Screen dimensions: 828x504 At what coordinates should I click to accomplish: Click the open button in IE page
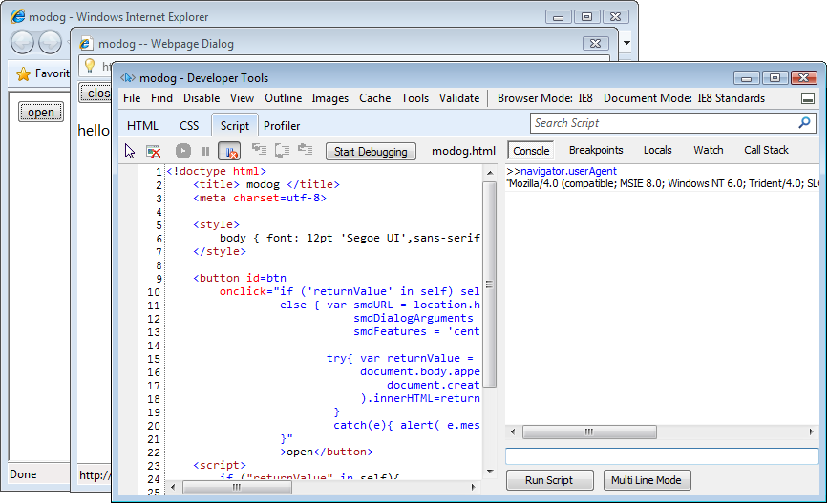(41, 112)
